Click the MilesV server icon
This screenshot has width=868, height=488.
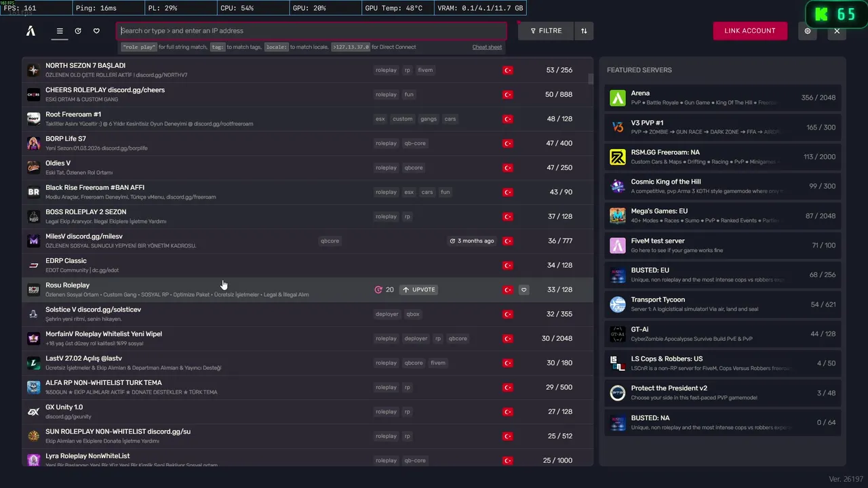33,241
